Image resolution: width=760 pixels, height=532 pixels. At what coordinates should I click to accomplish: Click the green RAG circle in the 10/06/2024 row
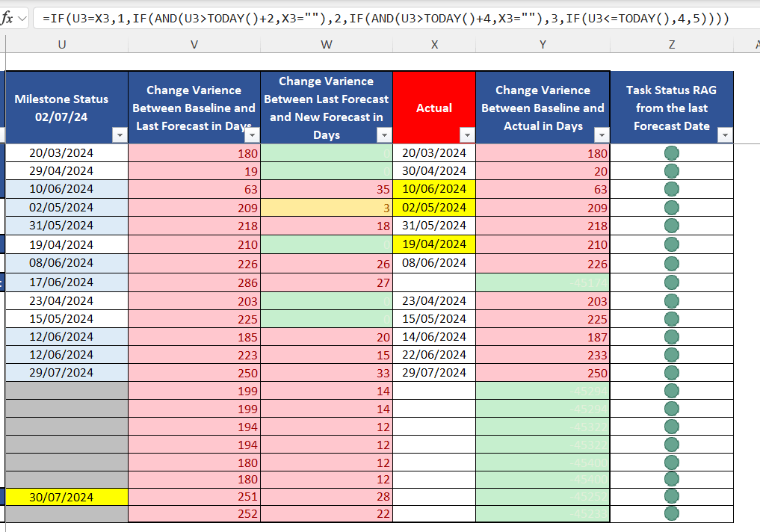click(x=671, y=189)
